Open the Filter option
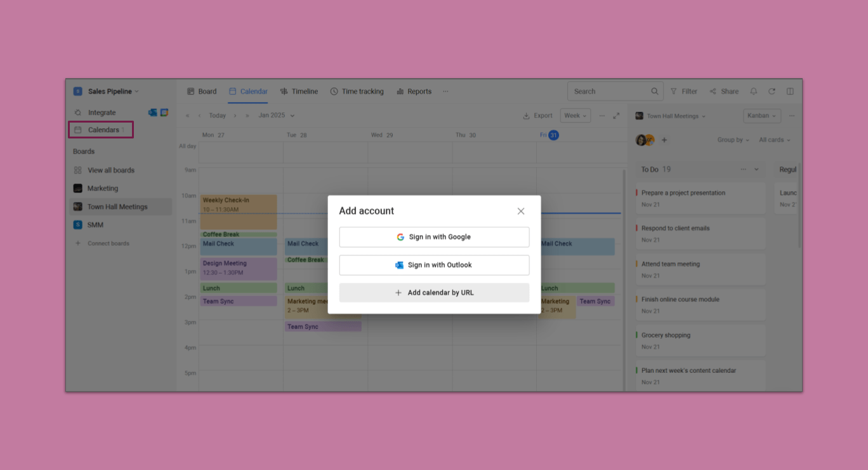The width and height of the screenshot is (868, 470). [684, 91]
